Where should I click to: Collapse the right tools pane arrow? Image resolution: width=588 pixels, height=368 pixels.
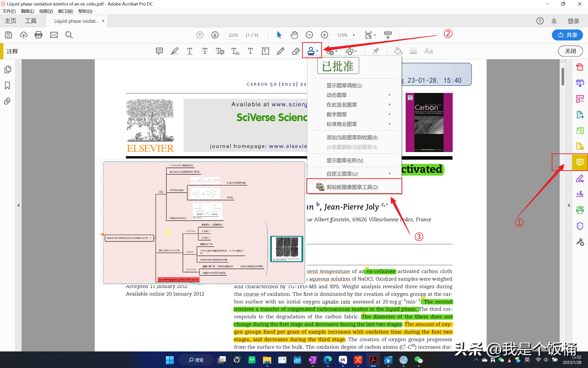click(x=569, y=205)
